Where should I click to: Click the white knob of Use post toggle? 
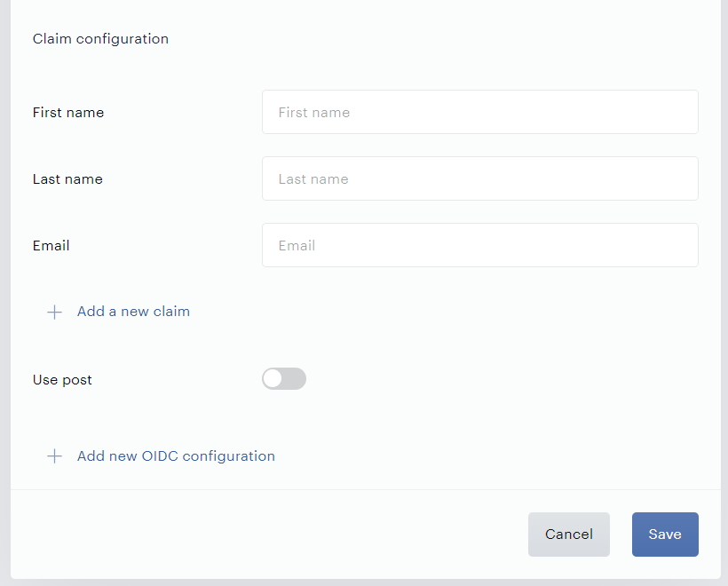tap(273, 379)
